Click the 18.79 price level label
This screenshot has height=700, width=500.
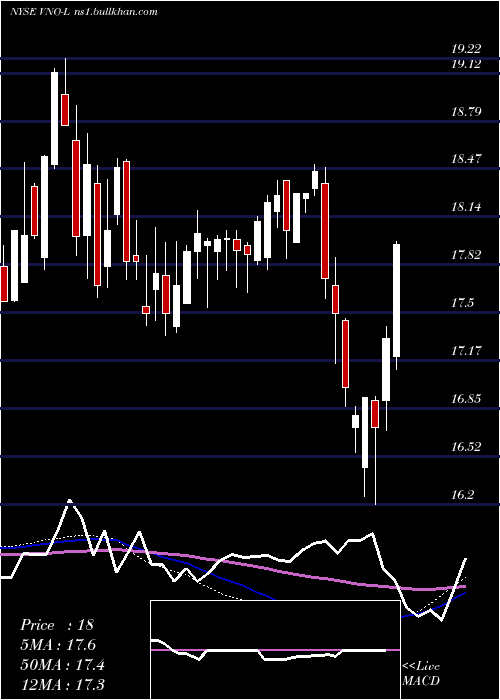coord(466,111)
